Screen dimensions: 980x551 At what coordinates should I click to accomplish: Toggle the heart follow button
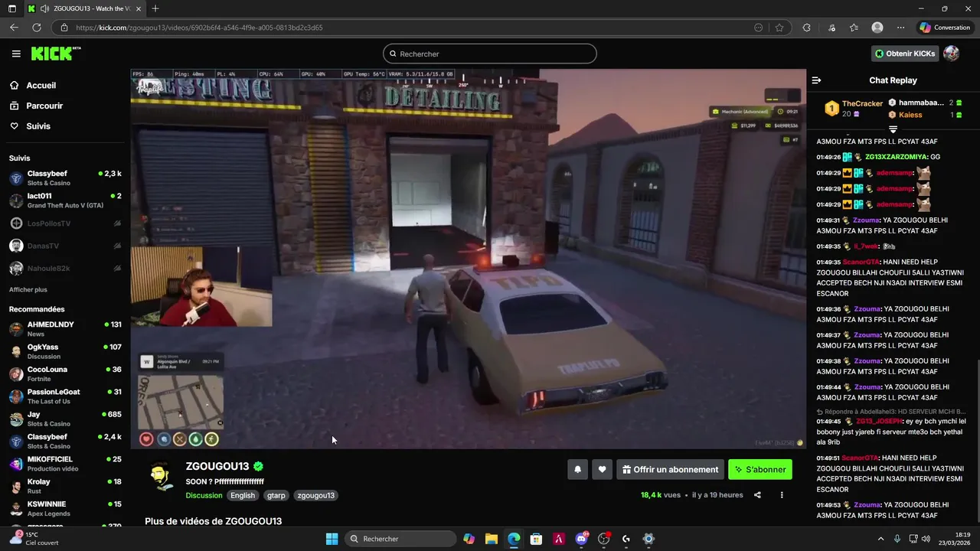(603, 470)
